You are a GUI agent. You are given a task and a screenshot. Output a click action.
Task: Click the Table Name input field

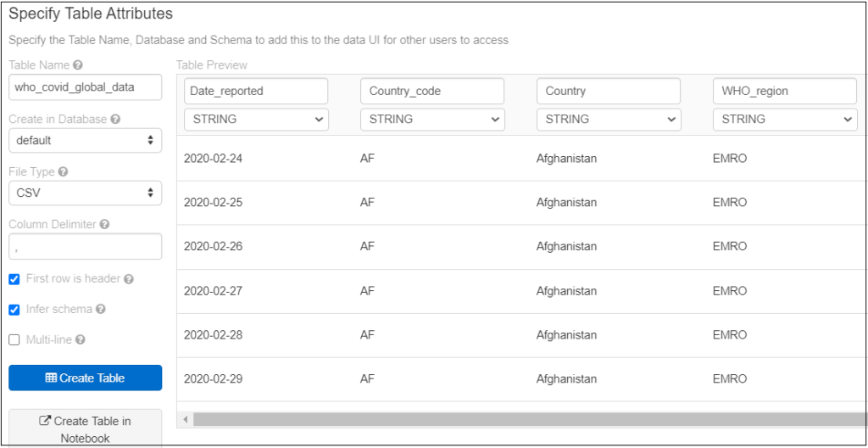point(86,87)
